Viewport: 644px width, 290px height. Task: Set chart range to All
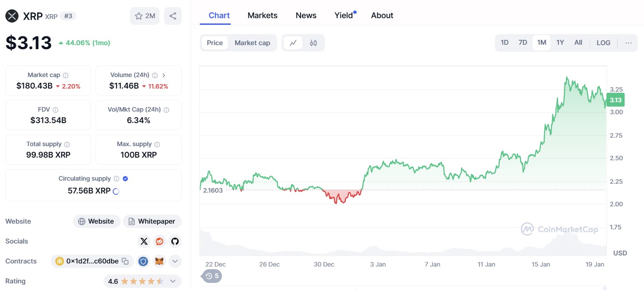578,43
